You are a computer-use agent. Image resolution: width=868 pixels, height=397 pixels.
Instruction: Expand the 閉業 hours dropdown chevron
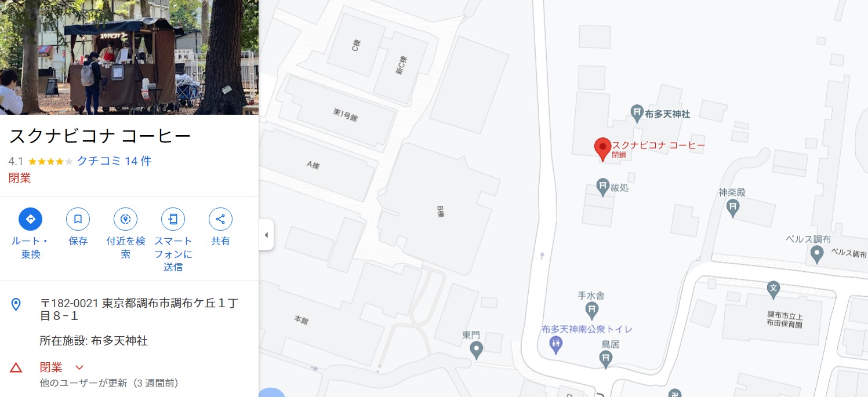coord(79,367)
